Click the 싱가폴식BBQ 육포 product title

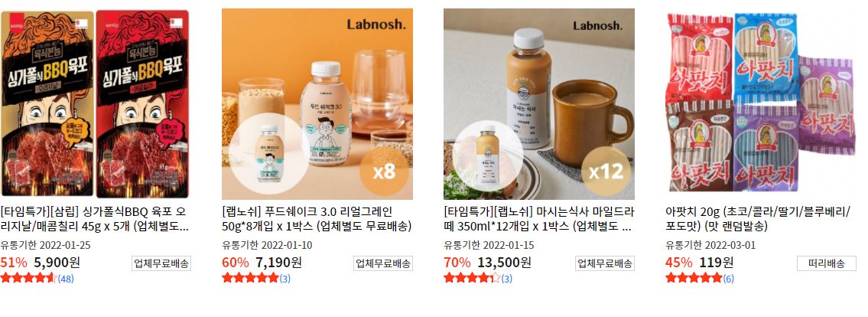(95, 220)
